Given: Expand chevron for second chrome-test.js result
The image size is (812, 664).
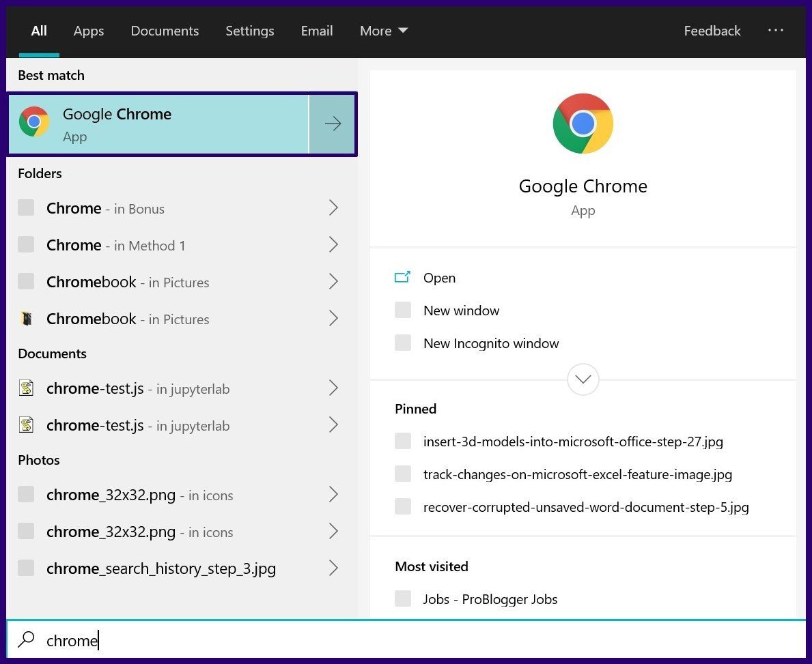Looking at the screenshot, I should (333, 425).
